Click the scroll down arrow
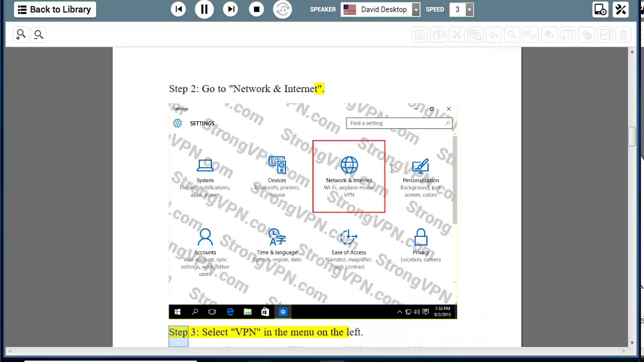The width and height of the screenshot is (644, 362). point(632,343)
